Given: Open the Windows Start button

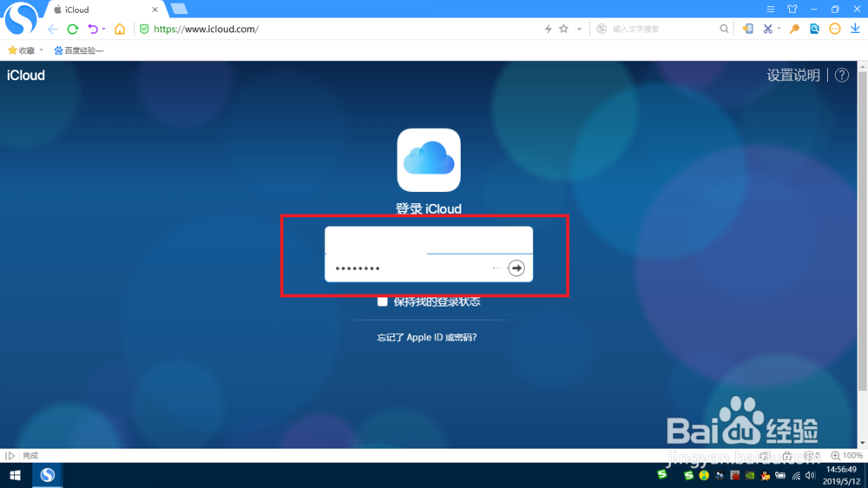Looking at the screenshot, I should click(15, 475).
